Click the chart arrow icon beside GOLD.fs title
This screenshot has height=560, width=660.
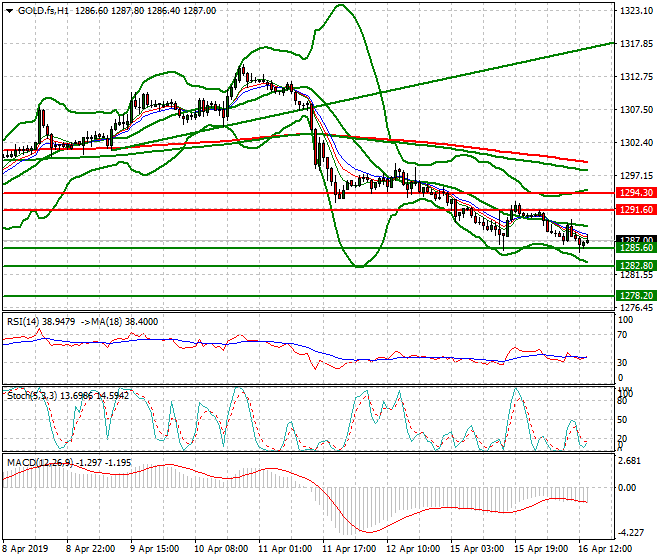(x=8, y=9)
